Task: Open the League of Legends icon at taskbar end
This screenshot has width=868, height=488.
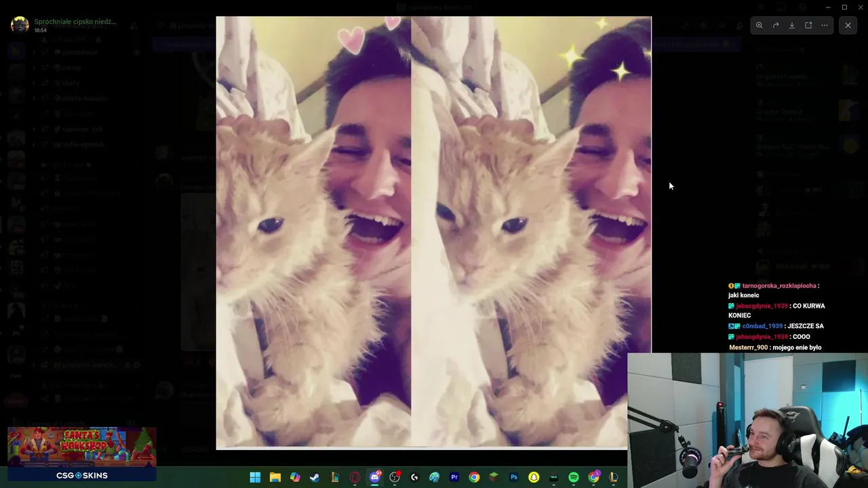Action: pos(614,477)
